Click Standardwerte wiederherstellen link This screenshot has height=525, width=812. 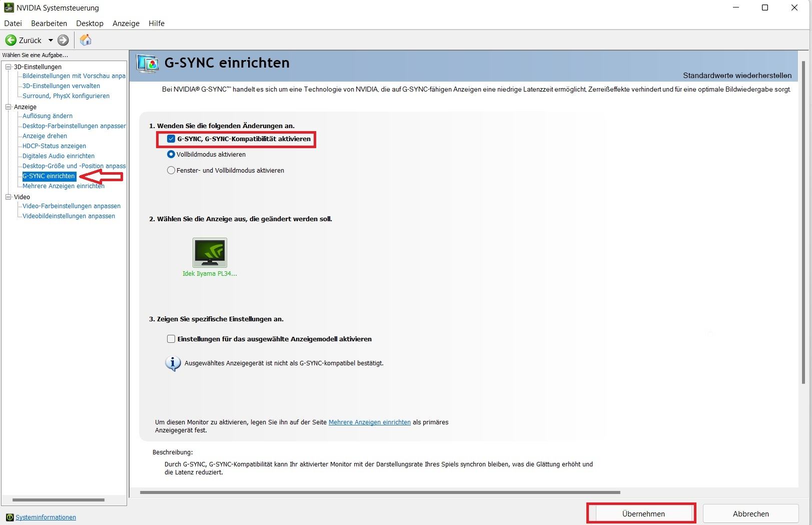[737, 76]
